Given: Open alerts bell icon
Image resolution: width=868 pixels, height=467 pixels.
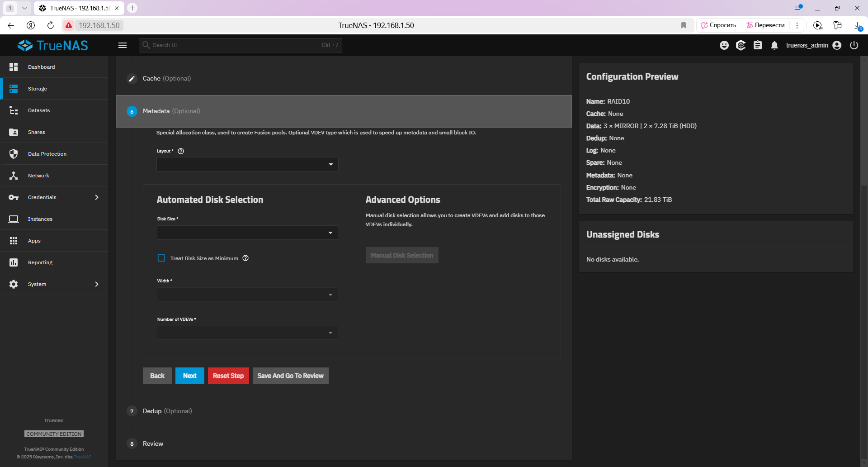Looking at the screenshot, I should 774,45.
